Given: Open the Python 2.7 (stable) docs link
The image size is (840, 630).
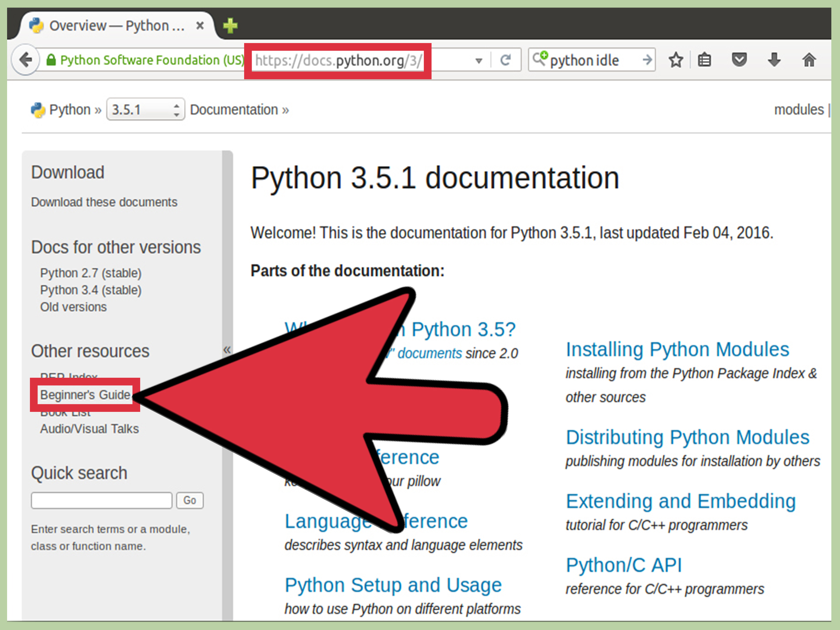Looking at the screenshot, I should 91,273.
